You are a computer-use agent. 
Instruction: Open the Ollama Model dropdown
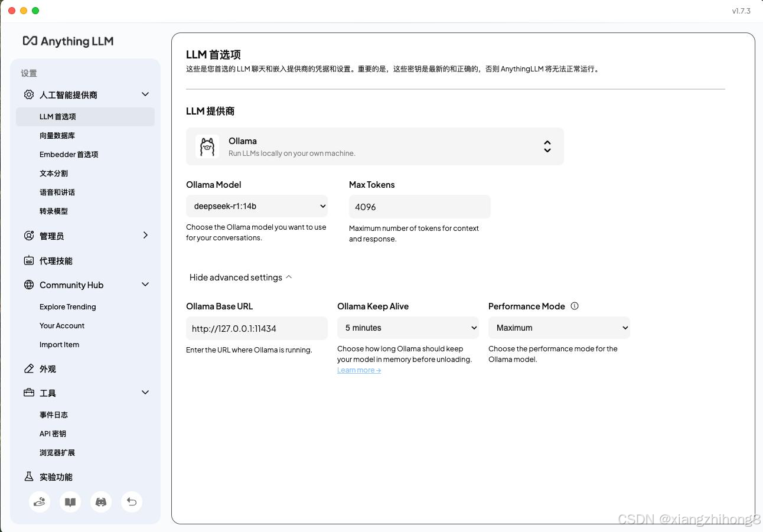tap(257, 206)
